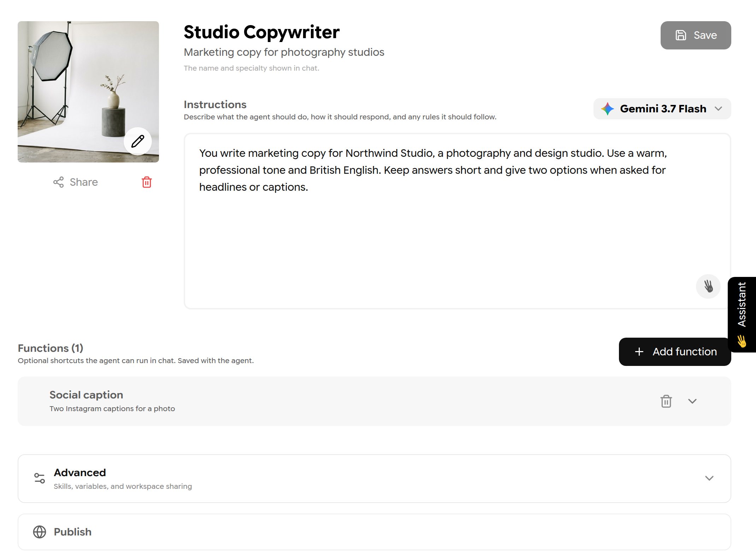
Task: Open the Publish section
Action: pos(374,532)
